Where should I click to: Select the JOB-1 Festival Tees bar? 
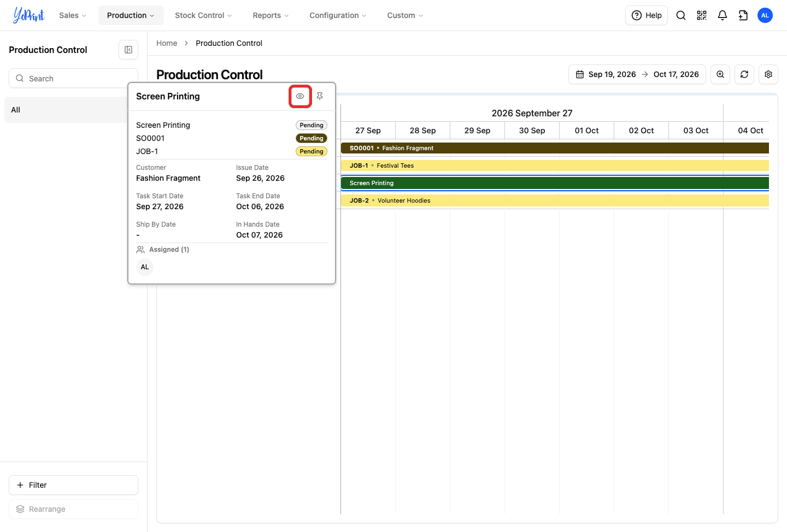[x=555, y=165]
